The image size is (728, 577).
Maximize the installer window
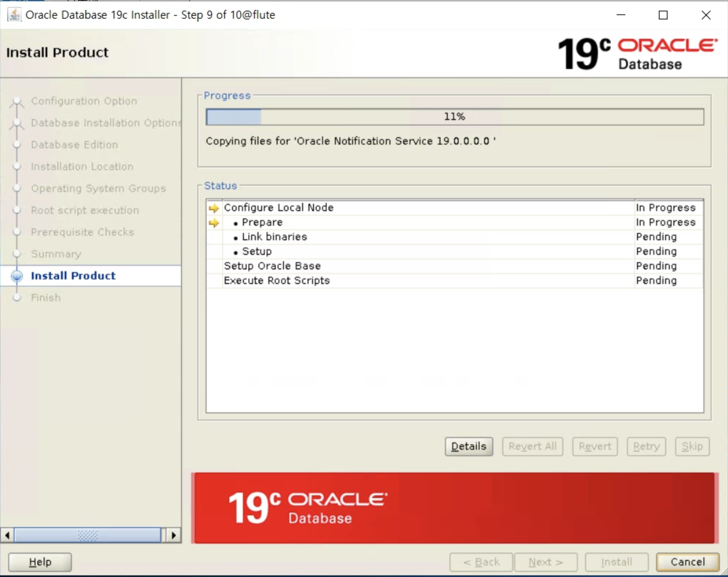tap(663, 15)
